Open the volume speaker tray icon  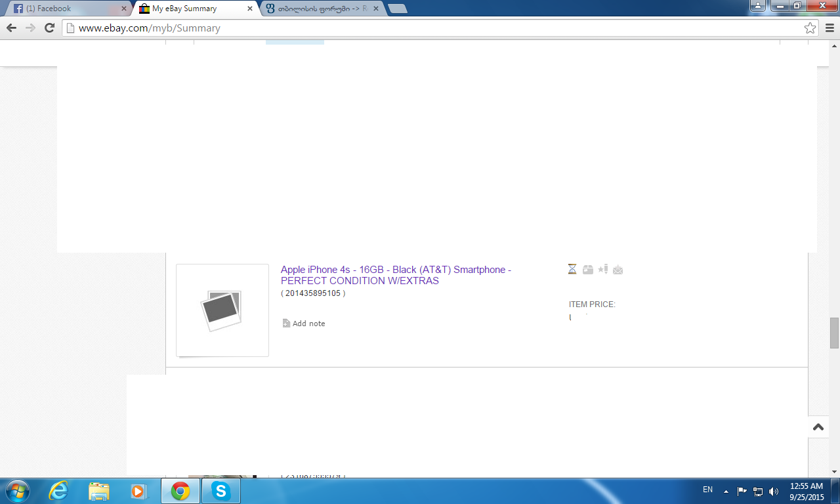coord(774,491)
